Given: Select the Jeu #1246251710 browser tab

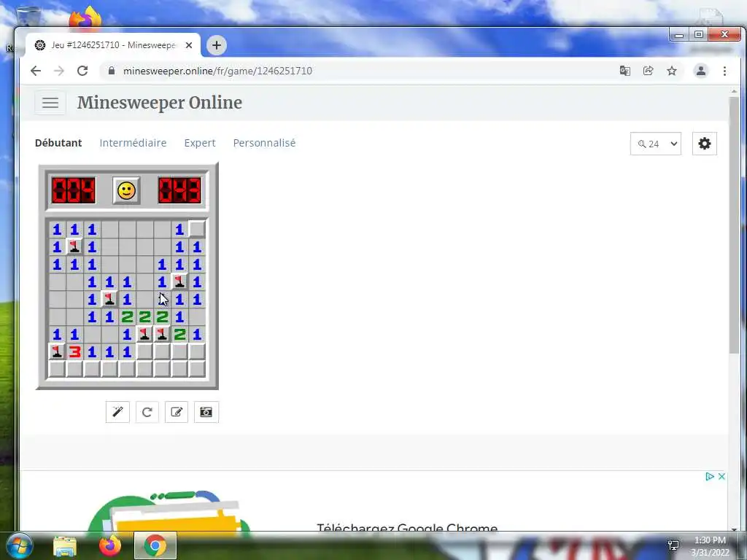Looking at the screenshot, I should tap(113, 45).
